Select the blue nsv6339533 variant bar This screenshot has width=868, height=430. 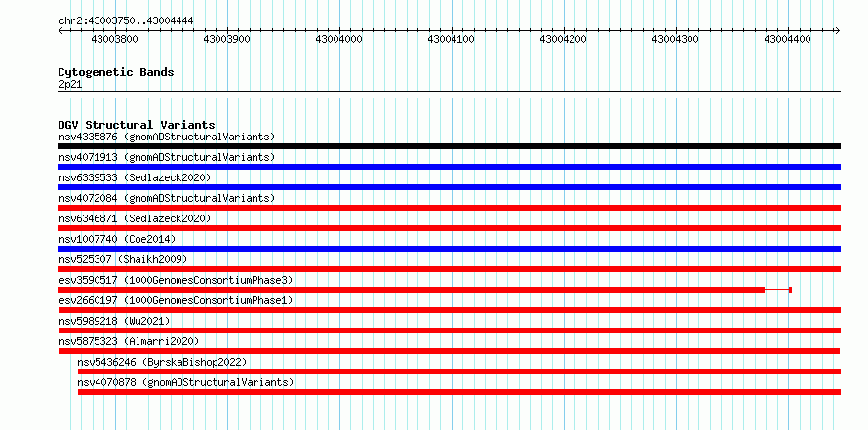tap(449, 187)
